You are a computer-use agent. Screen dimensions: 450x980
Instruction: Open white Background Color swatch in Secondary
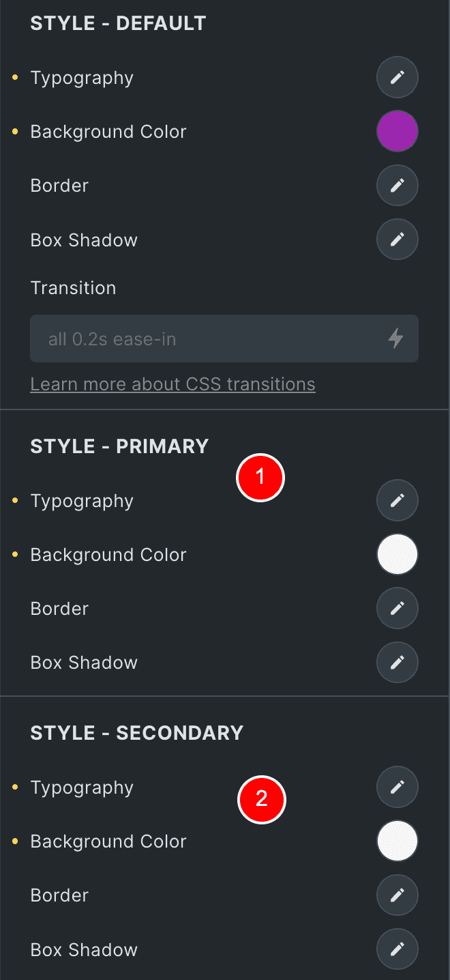coord(397,841)
